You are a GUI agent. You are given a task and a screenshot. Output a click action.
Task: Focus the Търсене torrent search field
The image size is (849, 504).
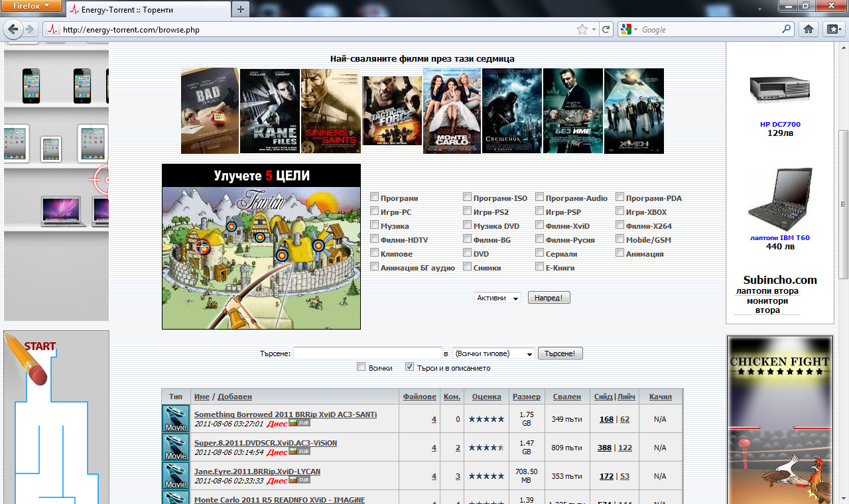367,353
